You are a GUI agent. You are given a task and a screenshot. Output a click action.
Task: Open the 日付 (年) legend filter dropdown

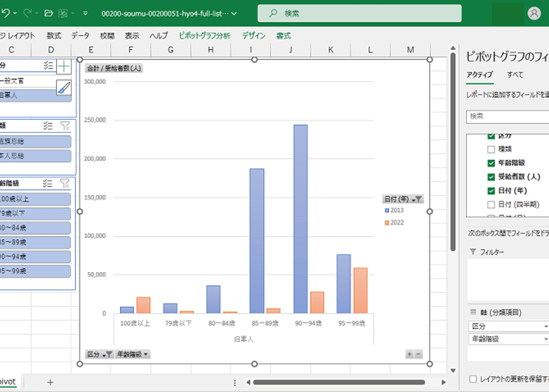coord(403,199)
